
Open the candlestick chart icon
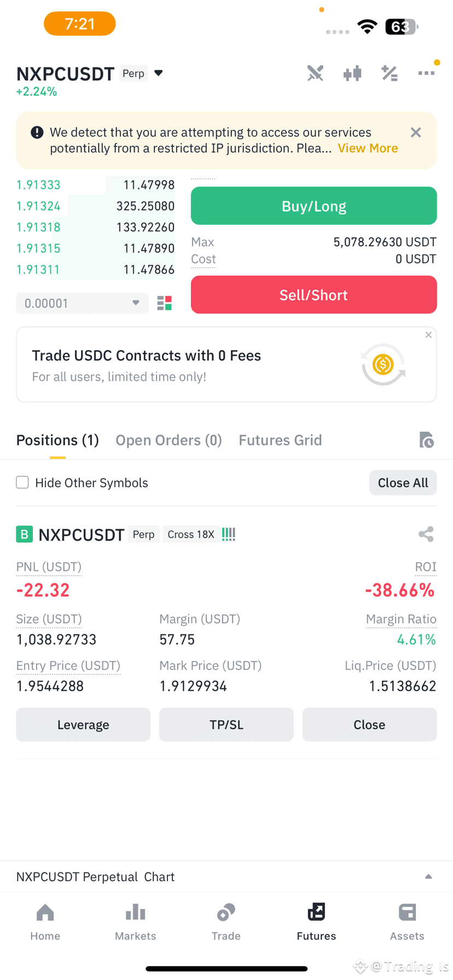pyautogui.click(x=352, y=73)
